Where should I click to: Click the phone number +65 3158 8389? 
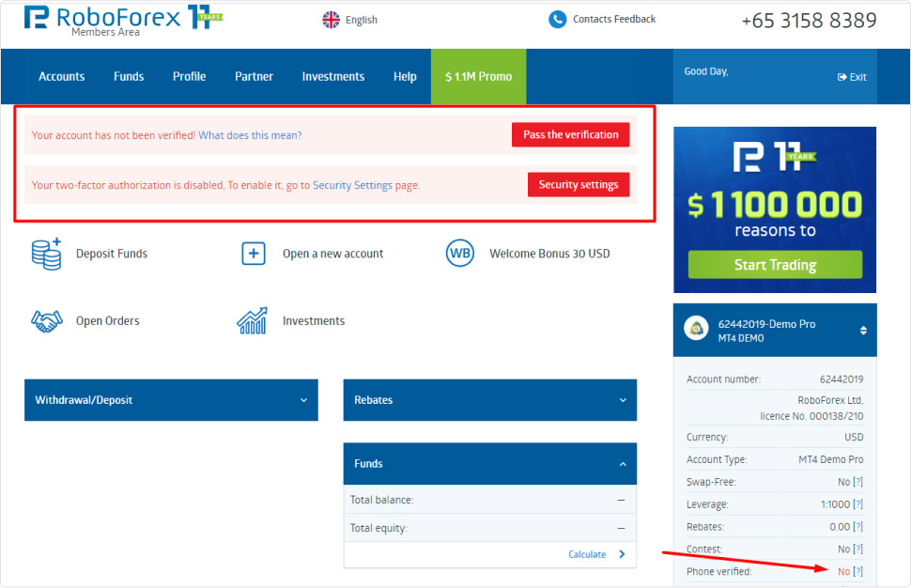tap(810, 21)
